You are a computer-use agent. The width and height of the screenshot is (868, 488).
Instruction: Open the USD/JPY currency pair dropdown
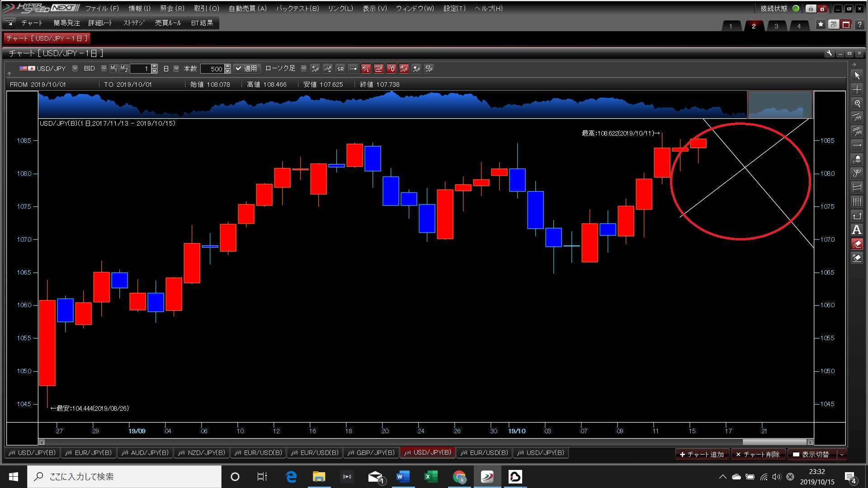[75, 69]
